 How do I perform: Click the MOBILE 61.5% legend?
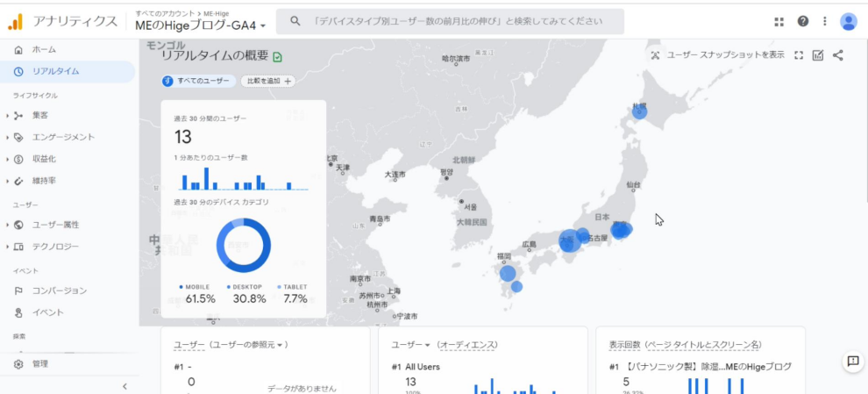[x=199, y=294]
